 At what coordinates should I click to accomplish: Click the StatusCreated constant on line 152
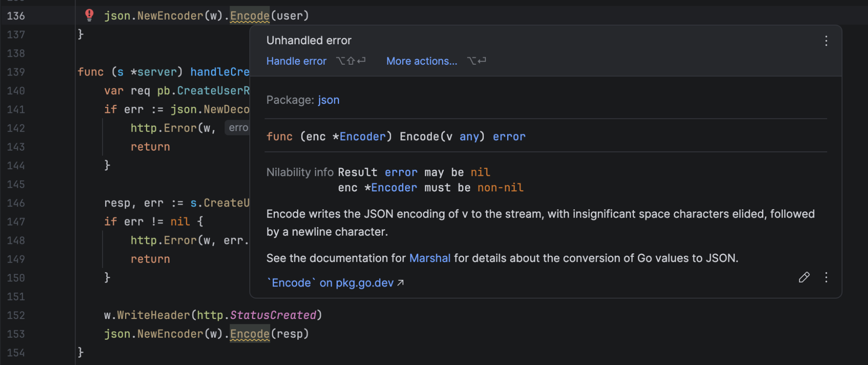pos(273,315)
